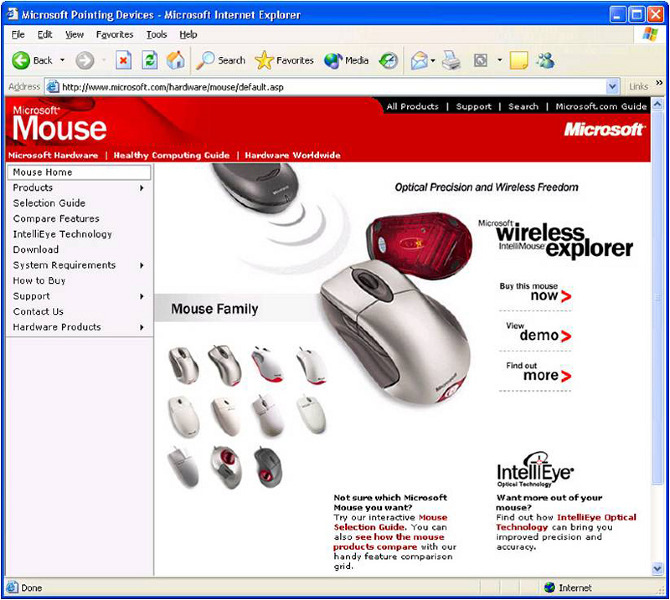Click View demo link
Screen dimensions: 670x600
[538, 332]
